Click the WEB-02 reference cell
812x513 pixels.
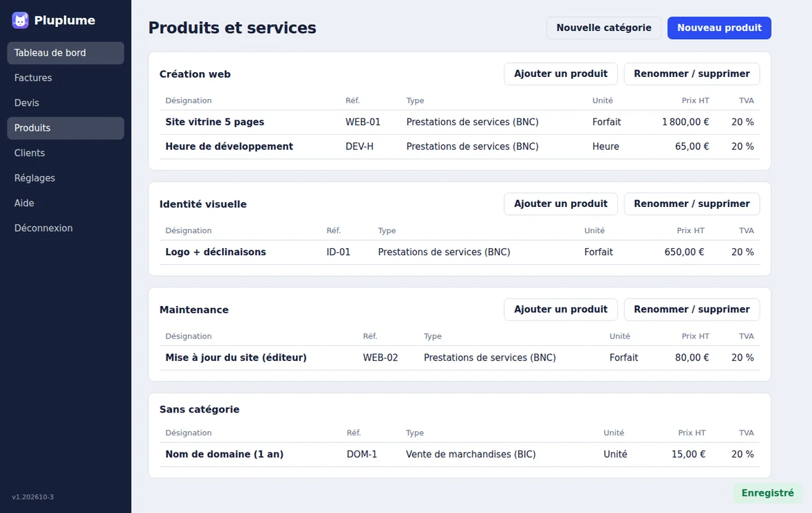pyautogui.click(x=381, y=358)
